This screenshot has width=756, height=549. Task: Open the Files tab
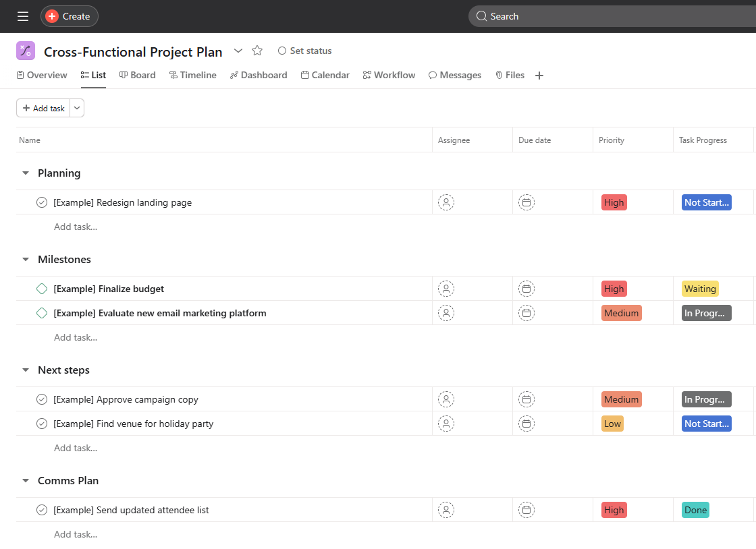pos(510,75)
